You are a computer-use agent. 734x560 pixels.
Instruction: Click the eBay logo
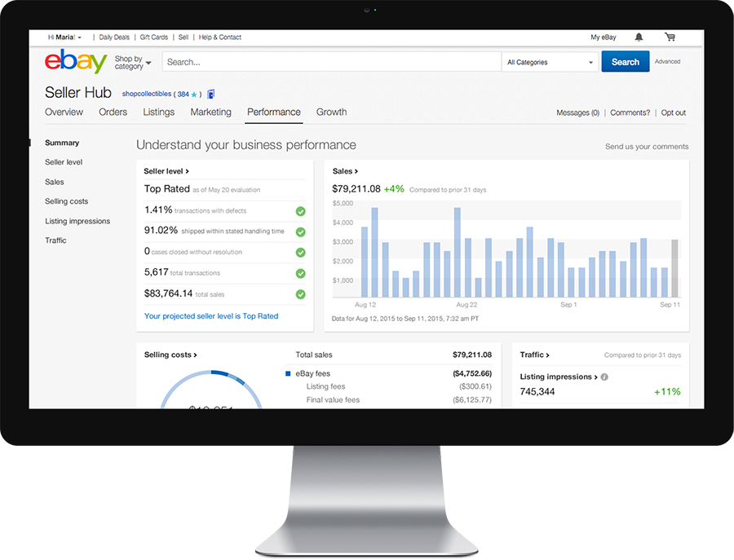click(x=76, y=61)
